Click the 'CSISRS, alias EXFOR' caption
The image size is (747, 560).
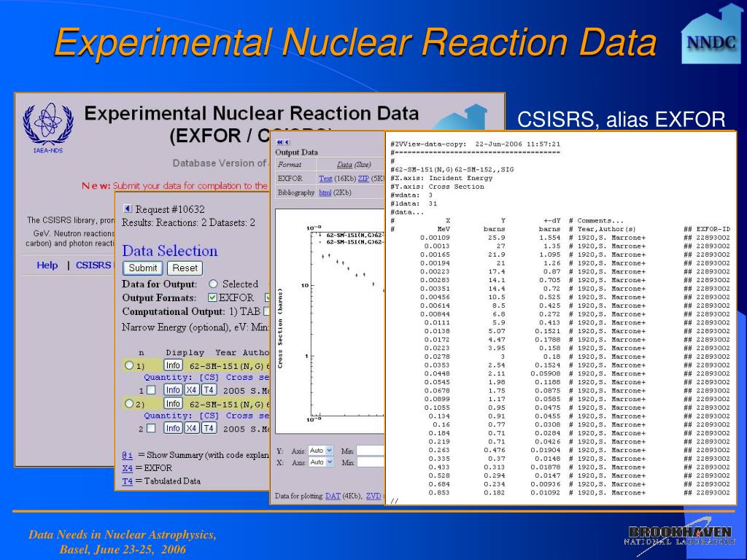(622, 120)
